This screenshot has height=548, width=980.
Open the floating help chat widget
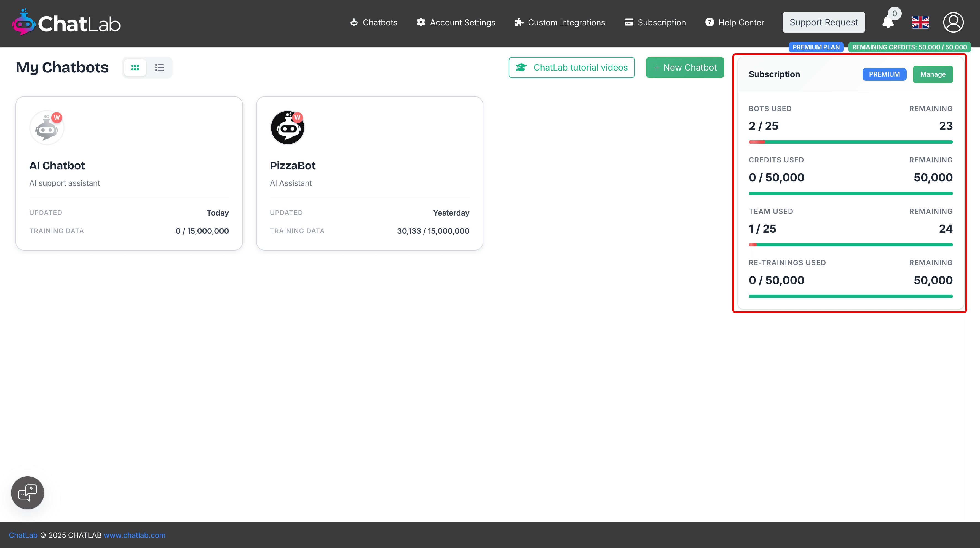click(x=27, y=493)
